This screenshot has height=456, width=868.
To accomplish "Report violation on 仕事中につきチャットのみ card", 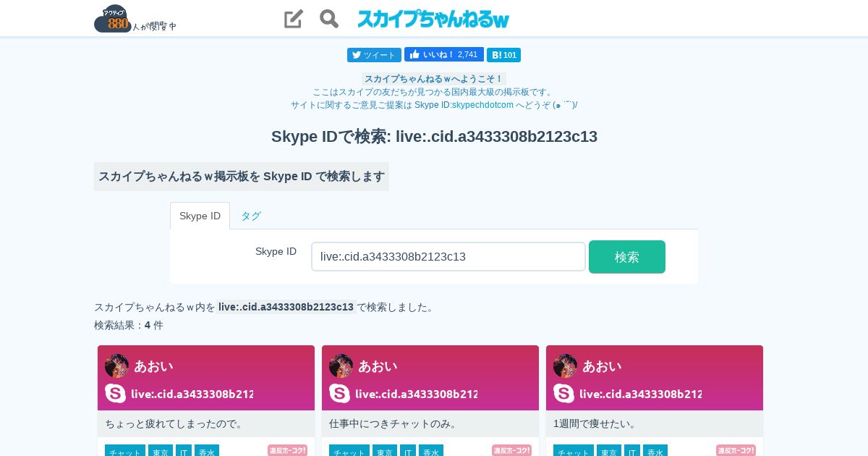I will (511, 450).
